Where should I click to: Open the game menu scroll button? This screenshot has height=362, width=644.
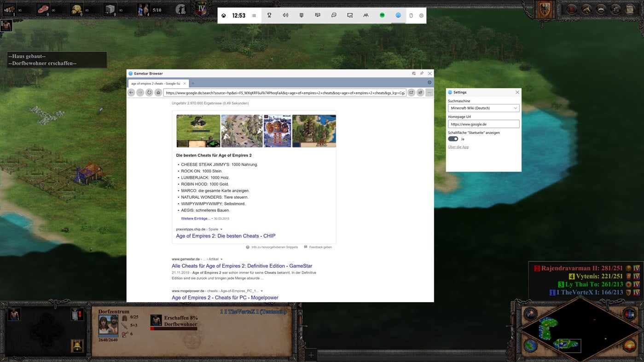click(x=630, y=9)
